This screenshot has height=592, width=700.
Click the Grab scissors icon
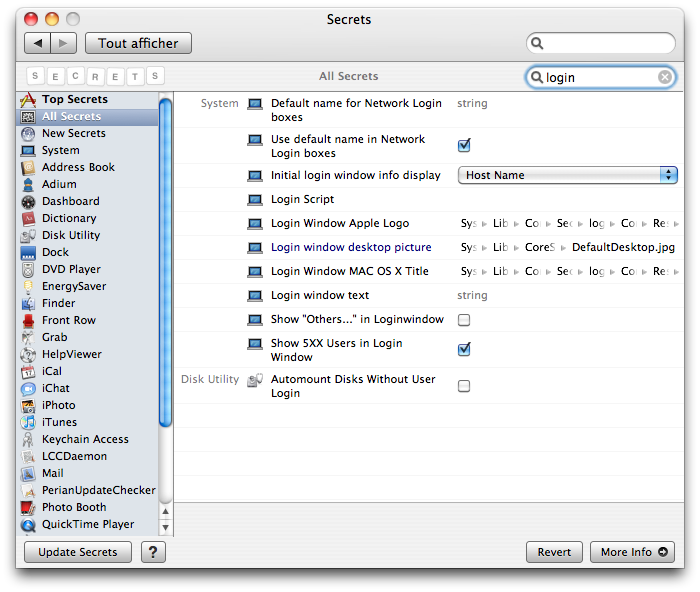click(x=28, y=338)
